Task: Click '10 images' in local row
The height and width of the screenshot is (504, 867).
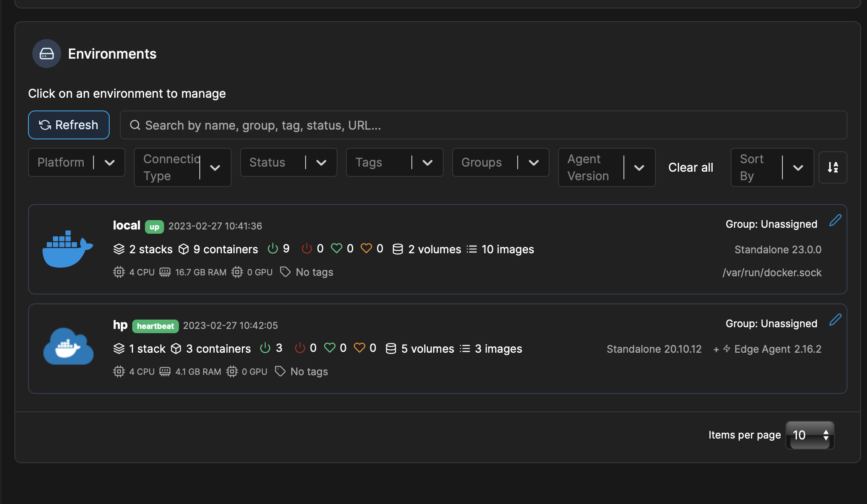Action: 508,249
